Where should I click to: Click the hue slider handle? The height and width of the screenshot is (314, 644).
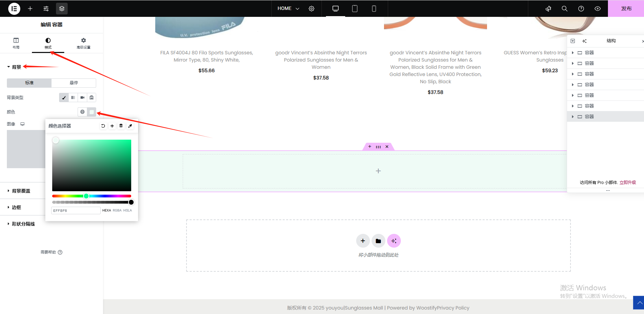coord(86,196)
